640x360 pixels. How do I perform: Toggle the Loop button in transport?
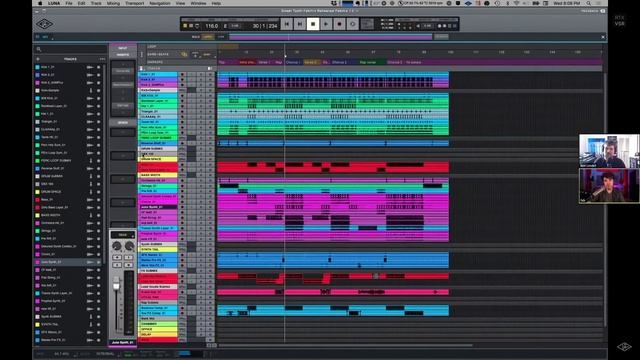(353, 24)
